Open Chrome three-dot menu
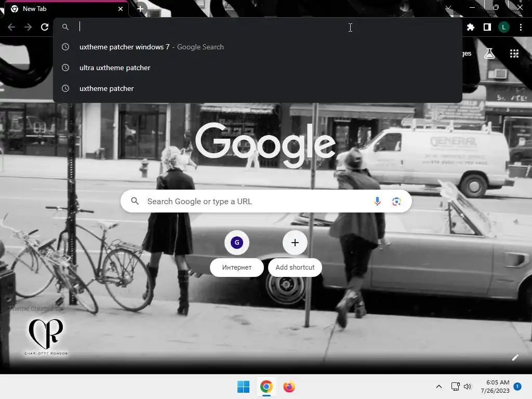 [x=521, y=27]
